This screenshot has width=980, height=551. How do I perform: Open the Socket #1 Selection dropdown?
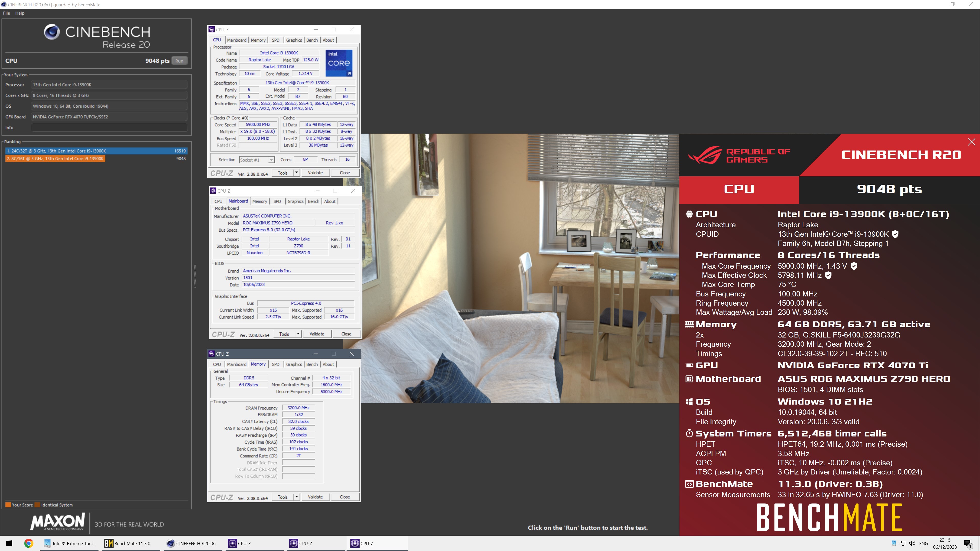pos(257,160)
